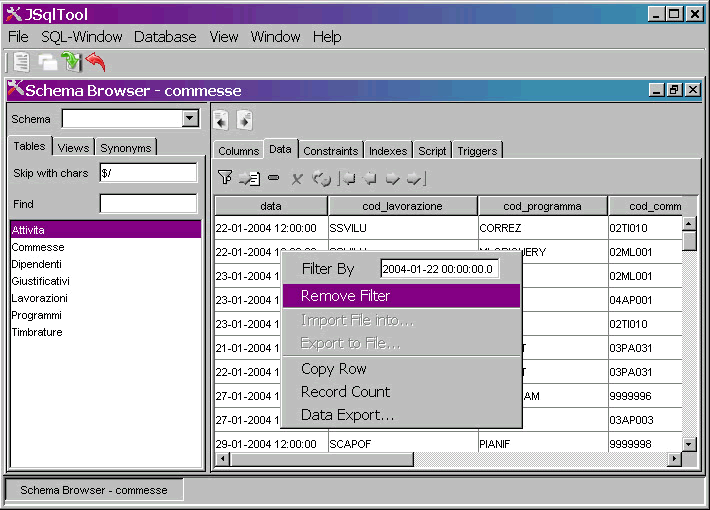Click the SCAPOF cell
Screen dimensions: 710x510
coord(403,444)
